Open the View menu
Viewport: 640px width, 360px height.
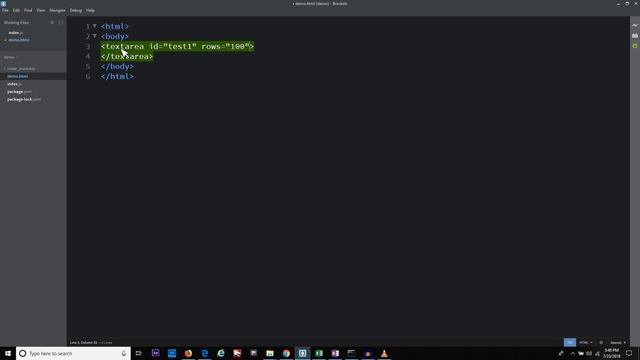click(x=41, y=10)
